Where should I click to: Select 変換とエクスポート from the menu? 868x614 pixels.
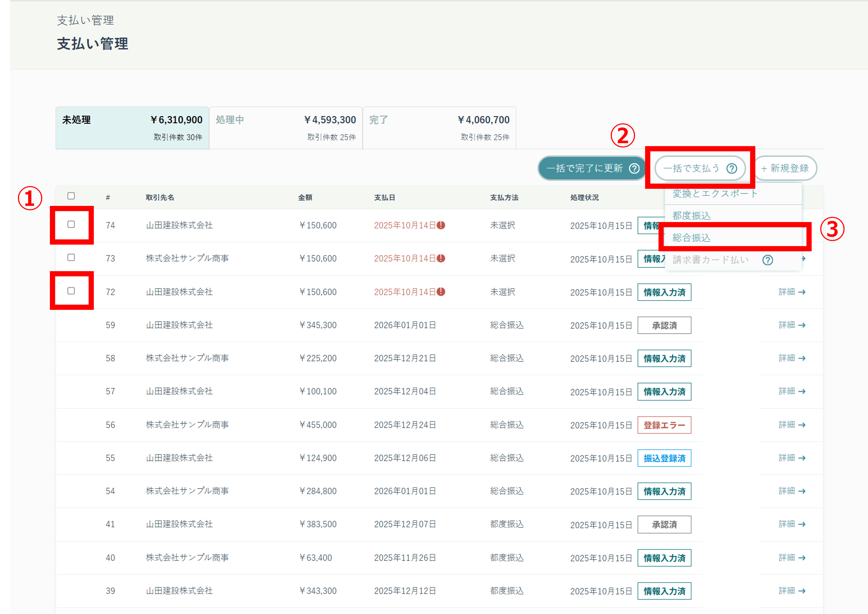point(733,194)
